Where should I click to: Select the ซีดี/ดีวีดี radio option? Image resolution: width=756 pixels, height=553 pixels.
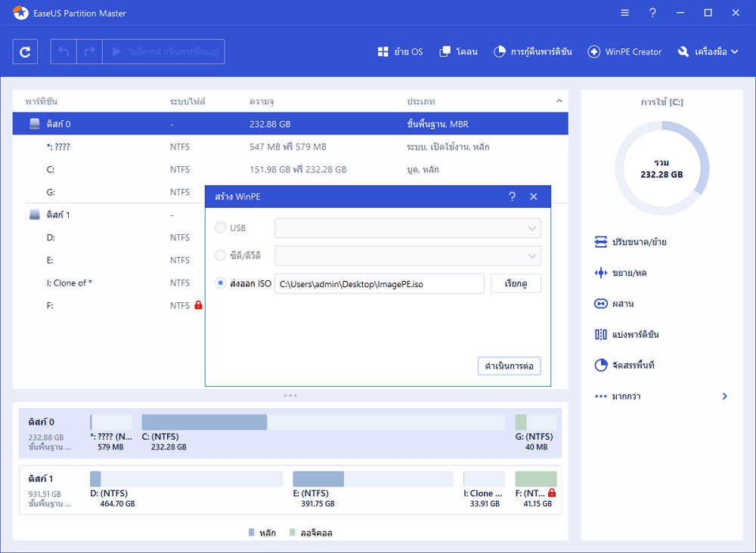click(220, 255)
